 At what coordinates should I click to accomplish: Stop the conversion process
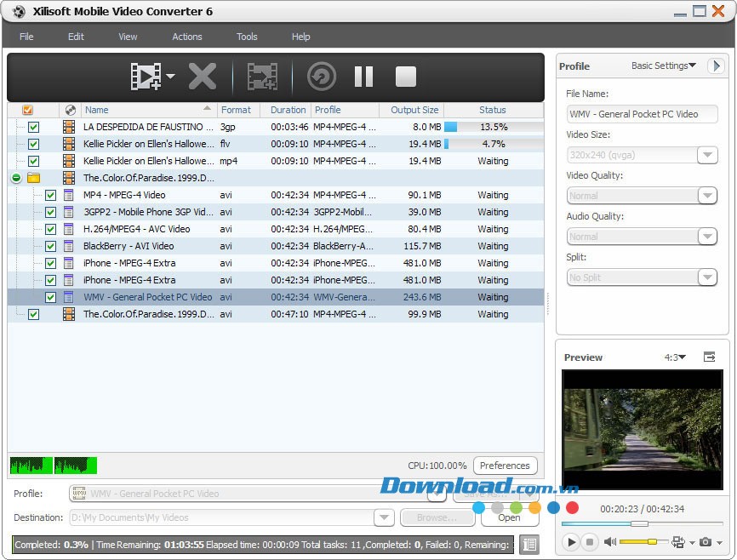point(406,77)
